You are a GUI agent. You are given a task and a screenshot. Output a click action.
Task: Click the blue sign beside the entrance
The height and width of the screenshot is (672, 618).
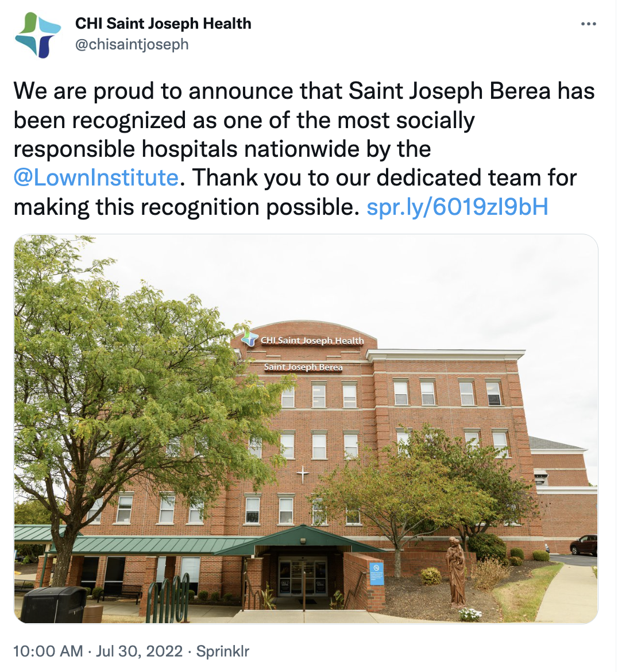click(376, 572)
